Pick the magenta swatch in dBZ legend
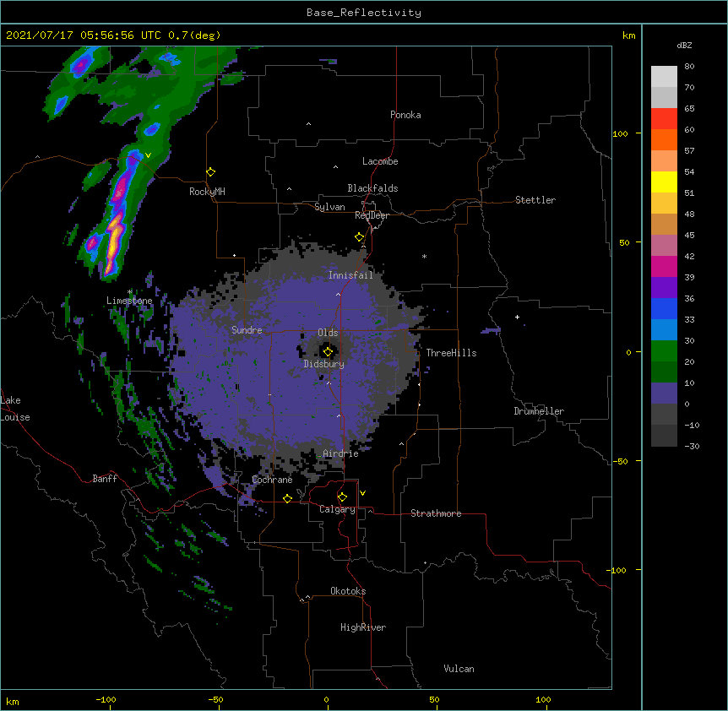728x711 pixels. coord(664,266)
